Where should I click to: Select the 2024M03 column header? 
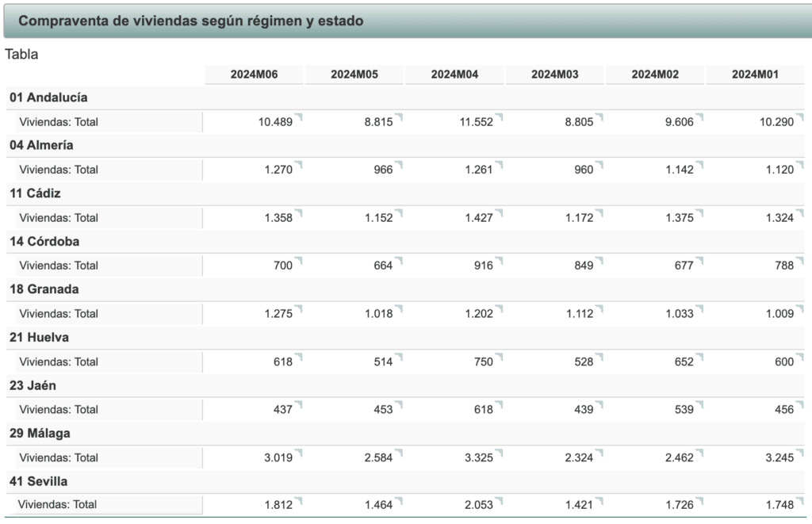click(x=554, y=75)
